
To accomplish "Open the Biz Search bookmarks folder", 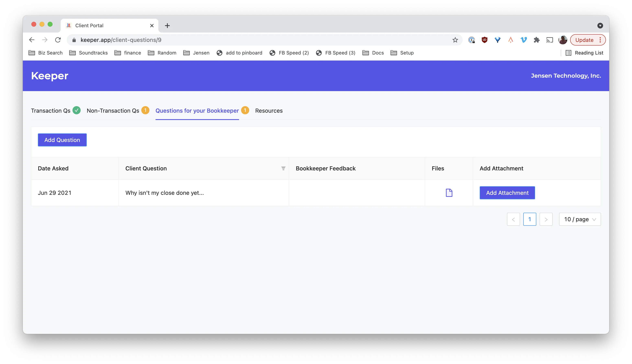I will pos(46,53).
